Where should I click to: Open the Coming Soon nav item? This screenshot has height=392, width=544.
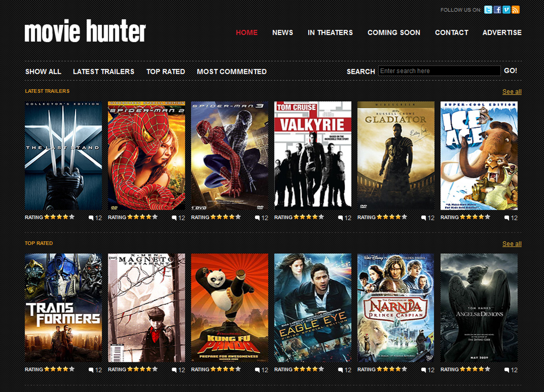click(394, 32)
